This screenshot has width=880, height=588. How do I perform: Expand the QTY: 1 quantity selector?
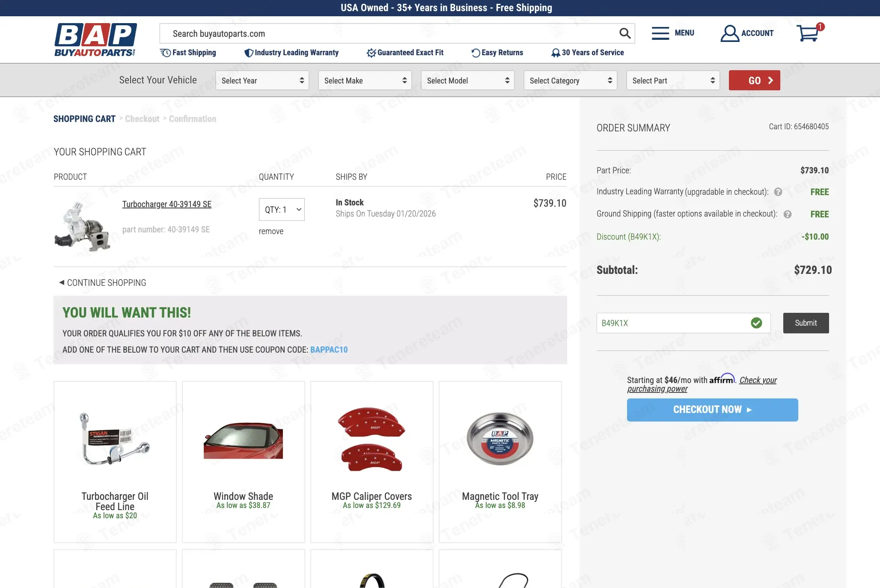[x=282, y=210]
